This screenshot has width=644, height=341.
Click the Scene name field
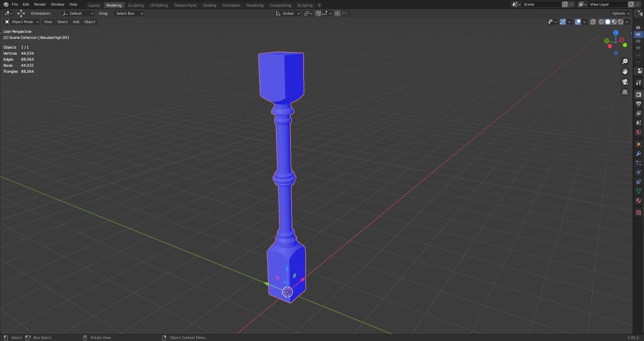click(x=541, y=4)
